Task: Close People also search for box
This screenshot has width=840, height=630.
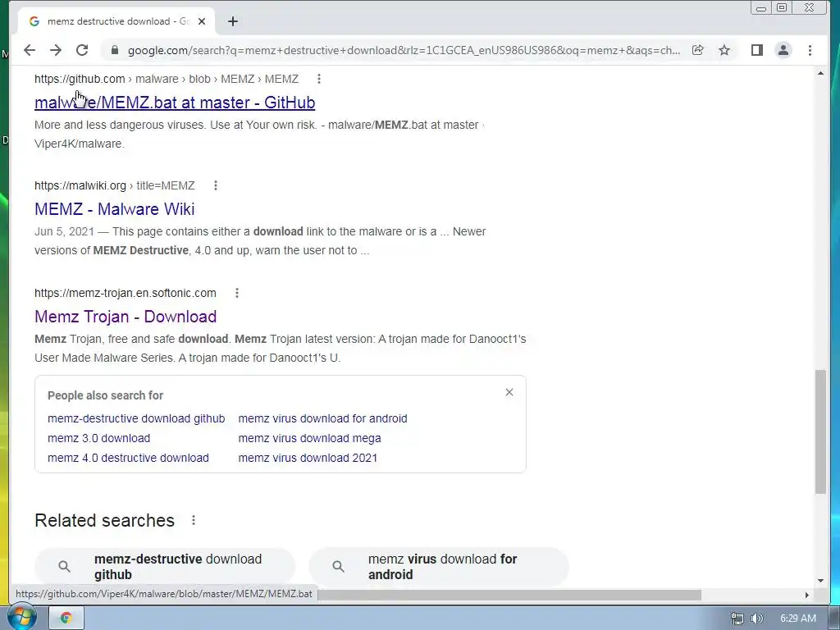Action: pyautogui.click(x=509, y=392)
